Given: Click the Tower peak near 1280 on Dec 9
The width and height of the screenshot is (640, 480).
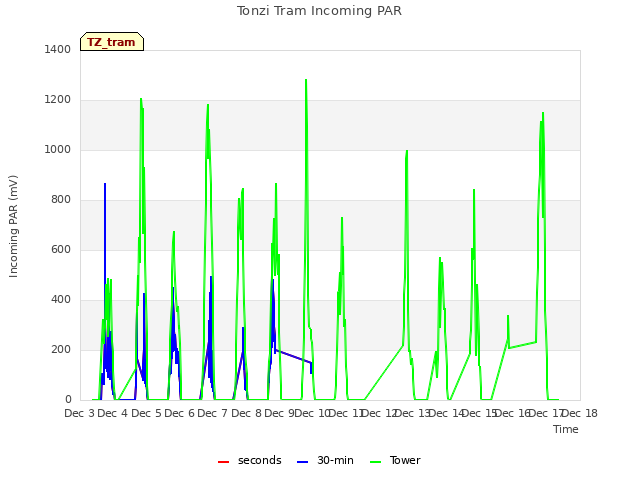Looking at the screenshot, I should 306,80.
